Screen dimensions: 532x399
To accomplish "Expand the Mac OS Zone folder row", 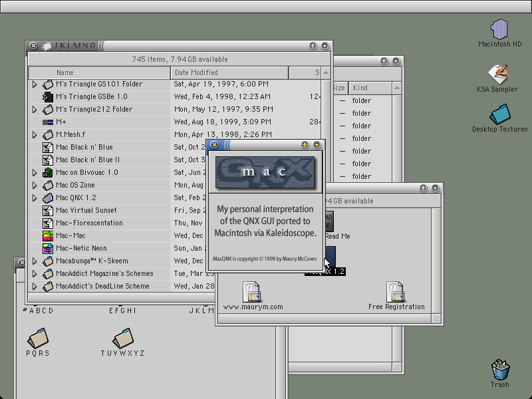I will click(x=35, y=186).
